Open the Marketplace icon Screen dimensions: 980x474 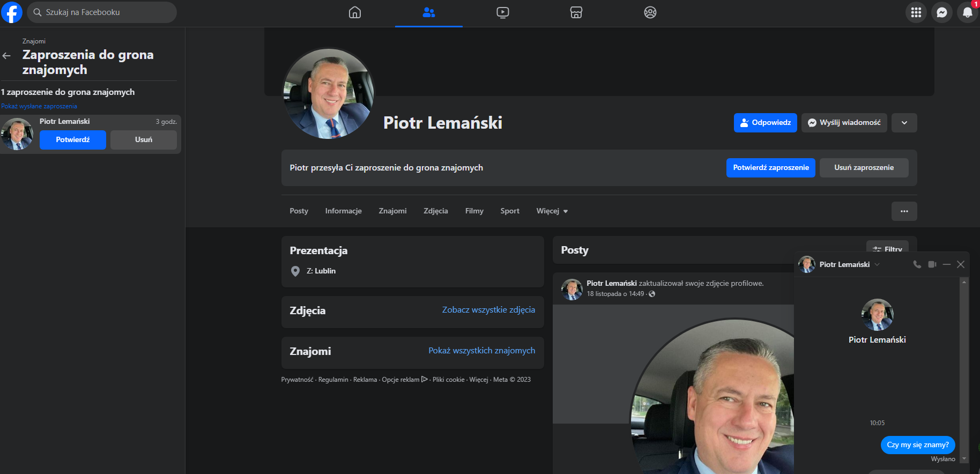coord(576,12)
